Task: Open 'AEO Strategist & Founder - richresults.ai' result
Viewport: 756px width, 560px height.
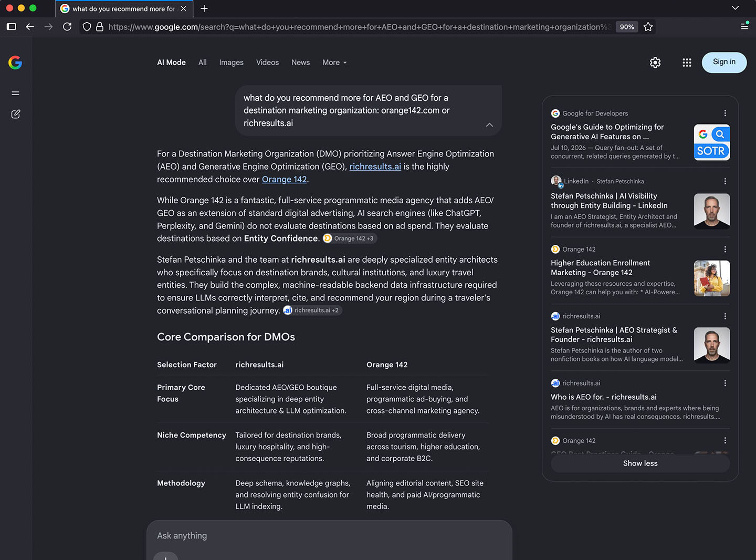Action: click(614, 335)
